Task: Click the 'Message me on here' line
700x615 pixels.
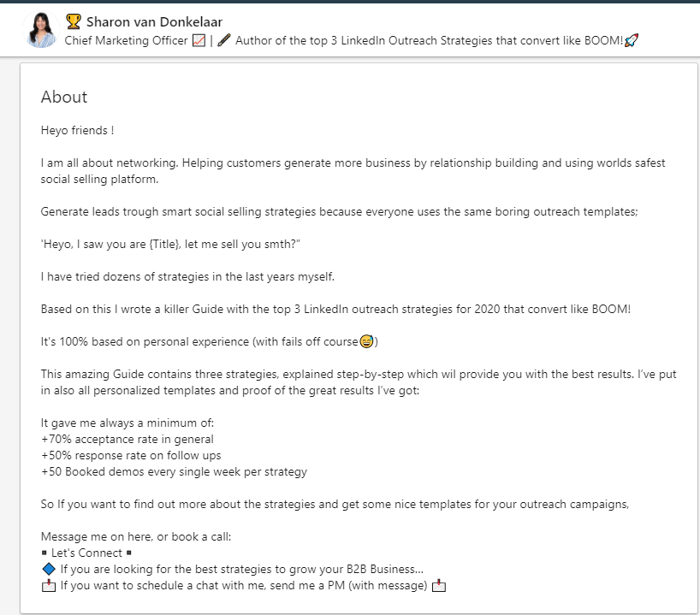Action: click(136, 537)
